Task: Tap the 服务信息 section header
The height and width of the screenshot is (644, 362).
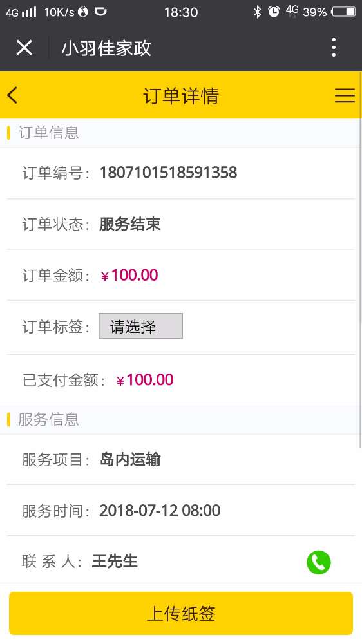Action: click(x=48, y=419)
